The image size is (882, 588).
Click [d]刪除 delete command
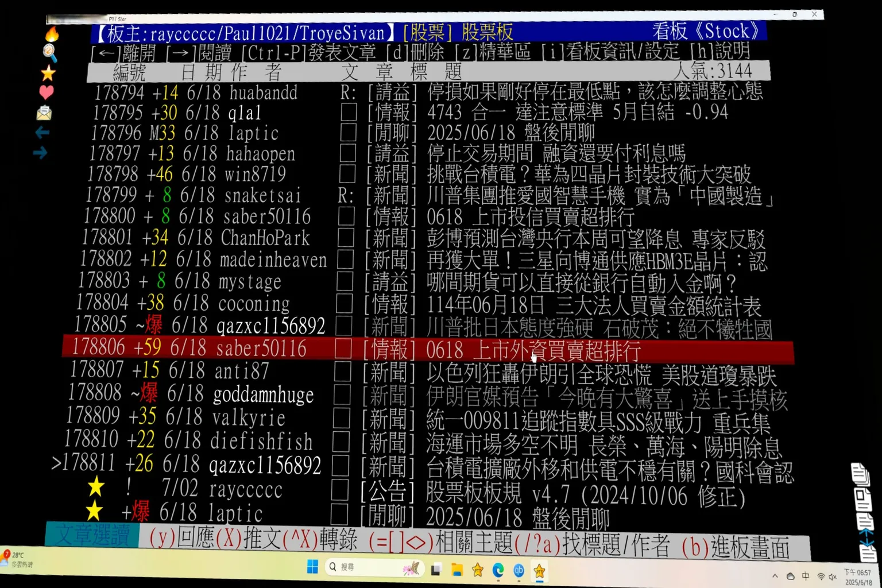point(415,52)
